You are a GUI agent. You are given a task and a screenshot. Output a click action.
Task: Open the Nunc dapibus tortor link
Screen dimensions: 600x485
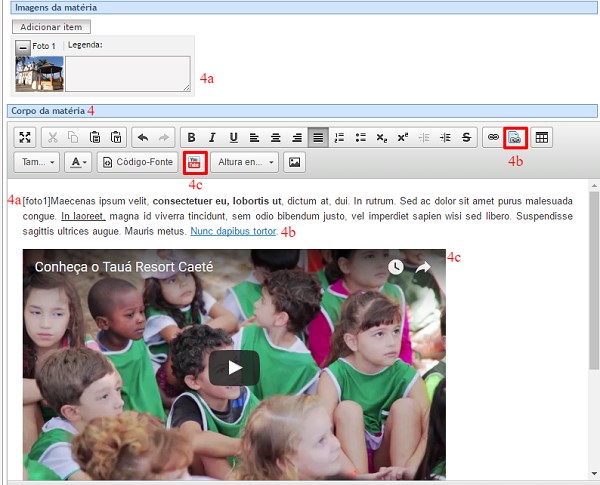(x=233, y=232)
